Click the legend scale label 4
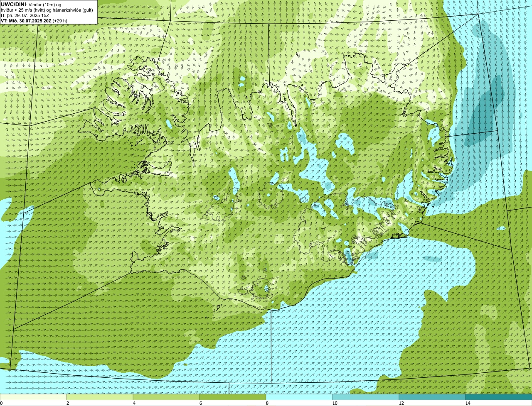The height and width of the screenshot is (406, 532). point(135,403)
